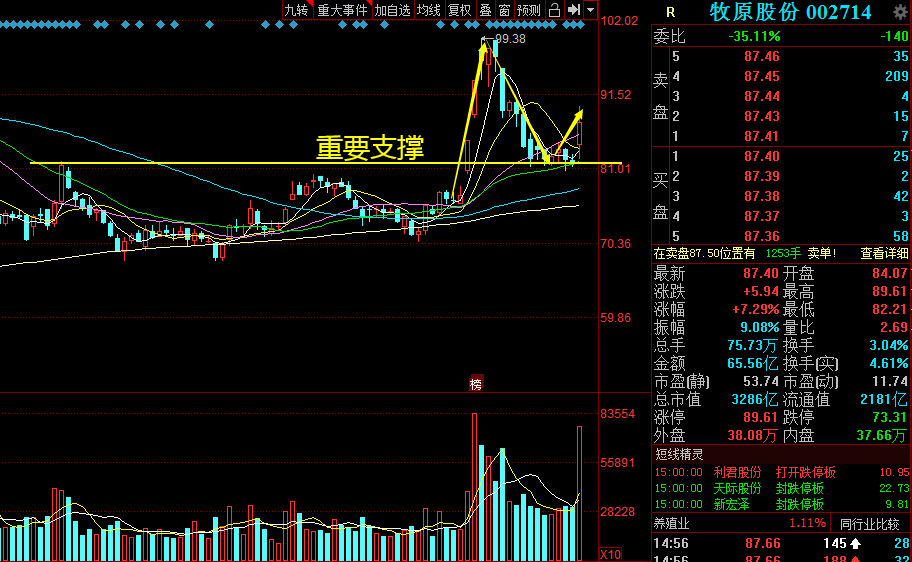This screenshot has width=912, height=562.
Task: Click the 榜 ranking marker on the chart
Action: (476, 384)
